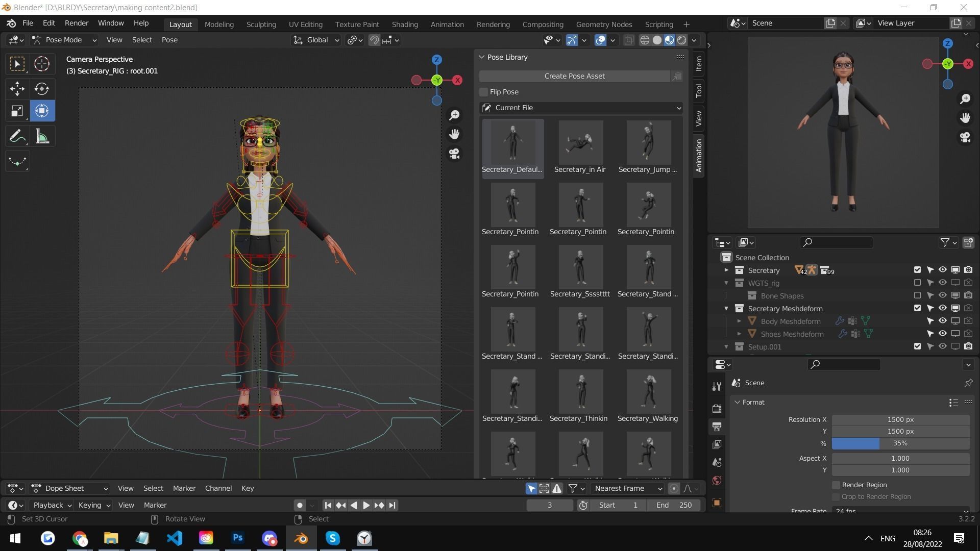Open Photoshop from the taskbar

(x=237, y=538)
